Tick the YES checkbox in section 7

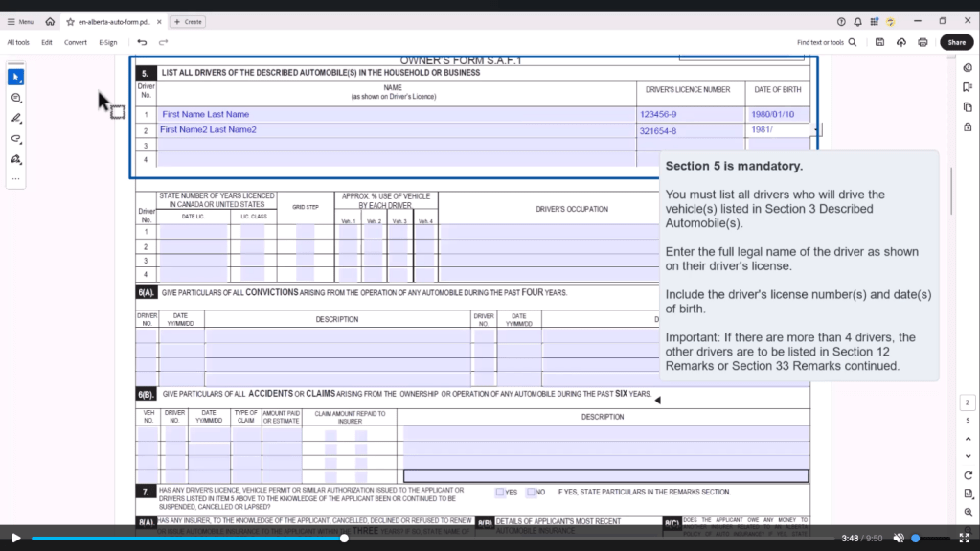[x=500, y=492]
